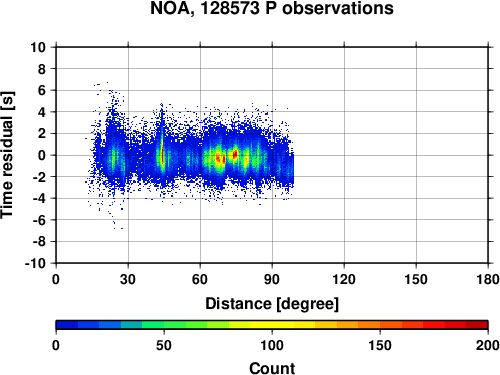Click the x-axis tick label 120

(x=344, y=279)
